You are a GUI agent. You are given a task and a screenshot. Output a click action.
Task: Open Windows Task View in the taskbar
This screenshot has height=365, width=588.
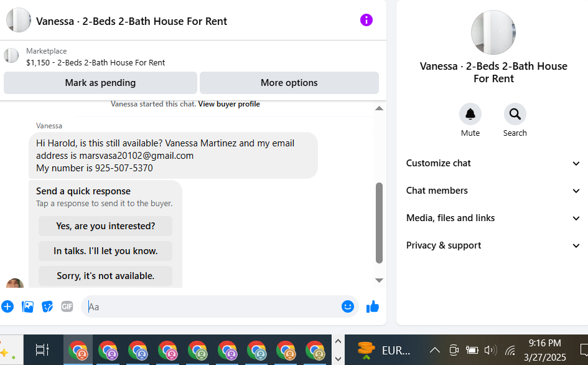[x=42, y=349]
